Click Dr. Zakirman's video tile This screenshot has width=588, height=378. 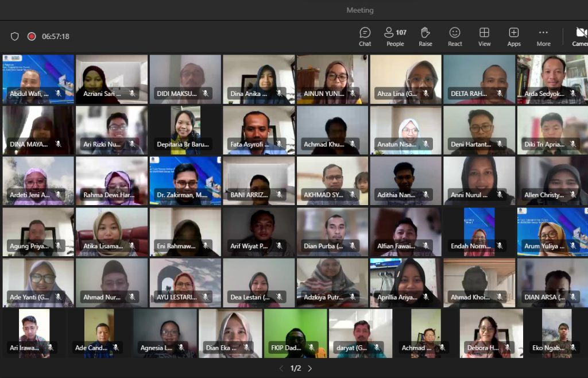click(185, 180)
